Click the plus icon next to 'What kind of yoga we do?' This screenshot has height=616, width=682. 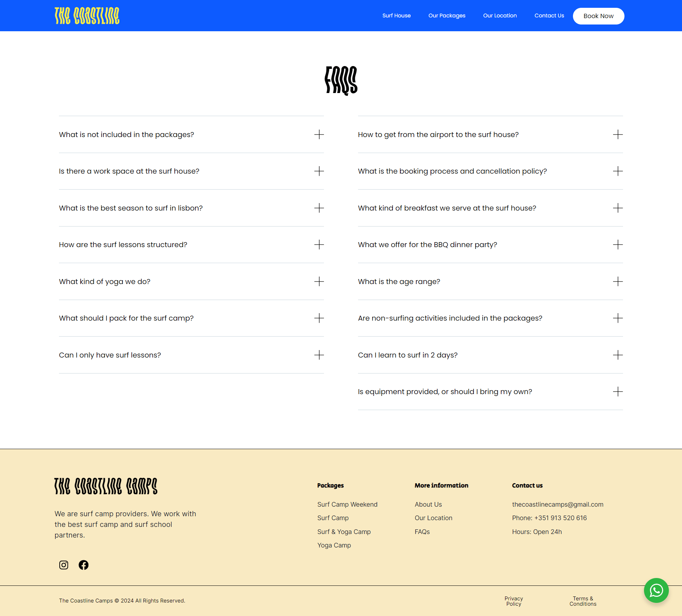point(319,281)
